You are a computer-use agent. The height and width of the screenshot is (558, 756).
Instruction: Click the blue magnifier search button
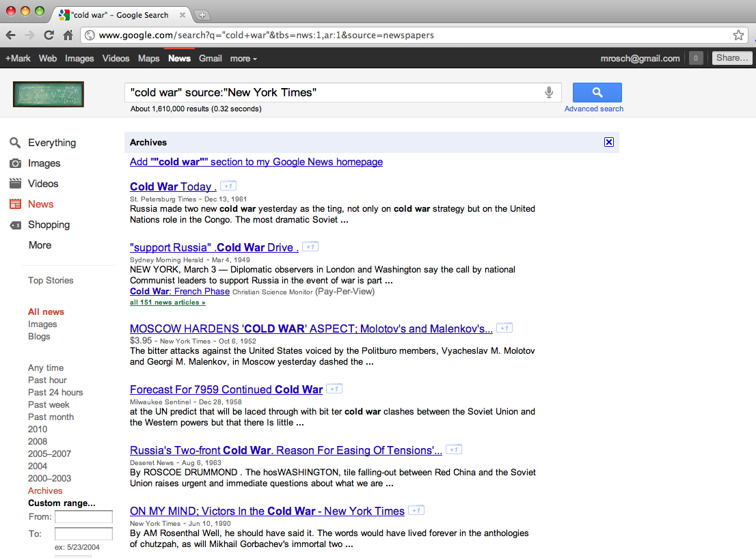tap(597, 92)
